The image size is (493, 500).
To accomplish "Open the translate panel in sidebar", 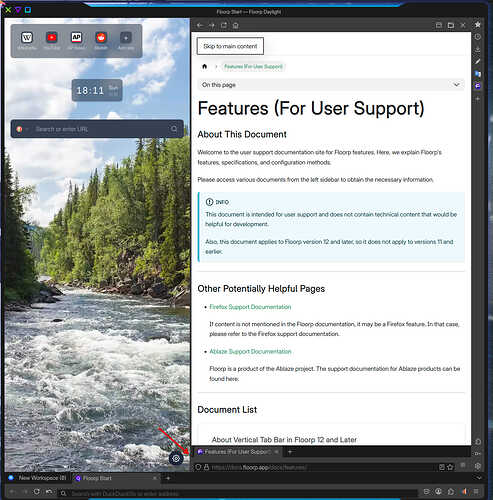I will pos(478,74).
